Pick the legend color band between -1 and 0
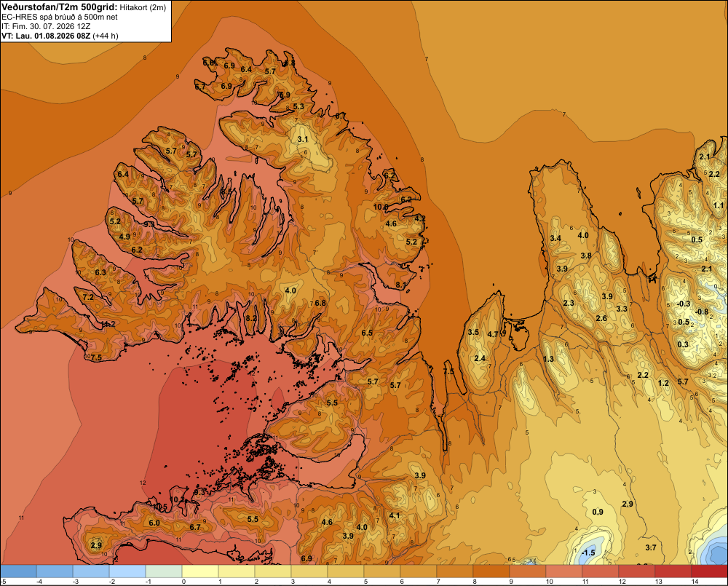The height and width of the screenshot is (586, 728). 164,571
